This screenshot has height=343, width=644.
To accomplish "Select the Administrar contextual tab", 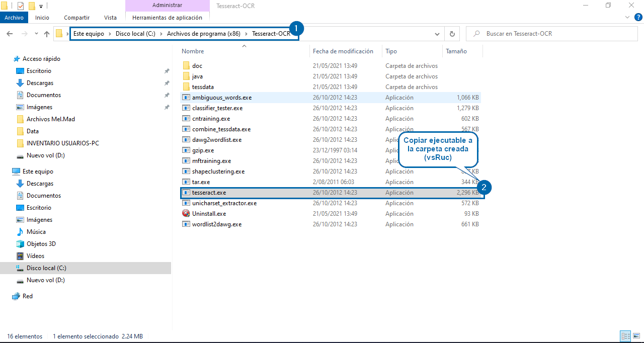I will pos(168,6).
